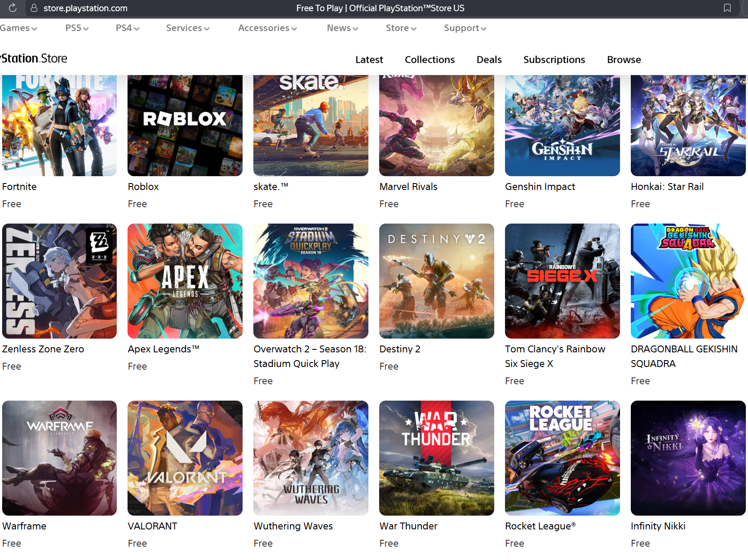This screenshot has width=748, height=560.
Task: Go to the Deals tab
Action: (489, 59)
